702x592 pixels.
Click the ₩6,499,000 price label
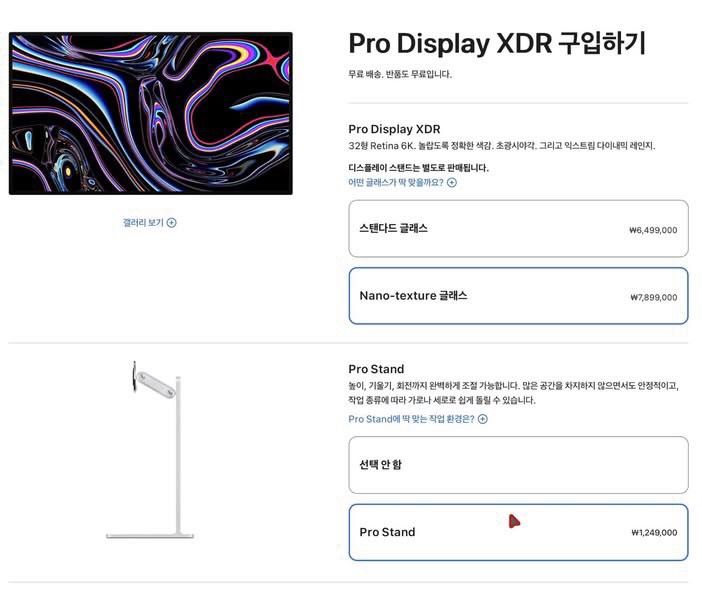pos(653,230)
